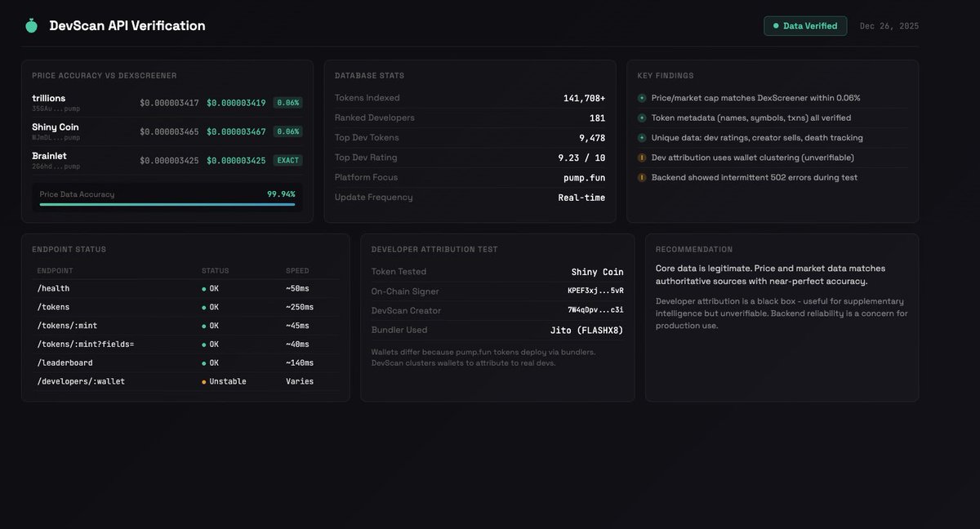Click the Bundler Used value Jito (FLASHX8)
This screenshot has height=529, width=980.
click(x=587, y=330)
